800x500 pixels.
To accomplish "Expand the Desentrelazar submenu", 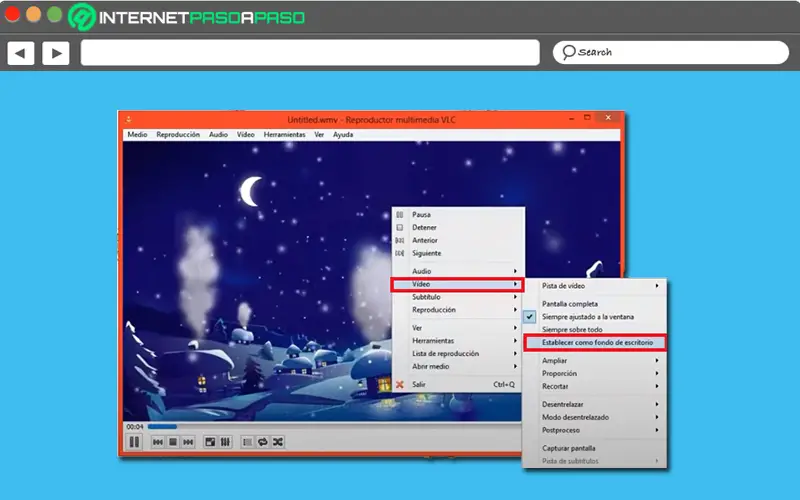I will 594,405.
